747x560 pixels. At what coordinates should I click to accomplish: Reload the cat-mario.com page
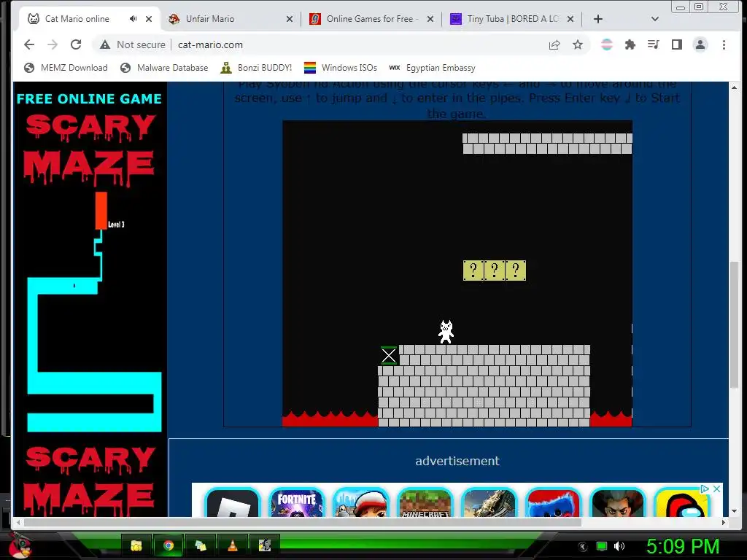pos(76,44)
